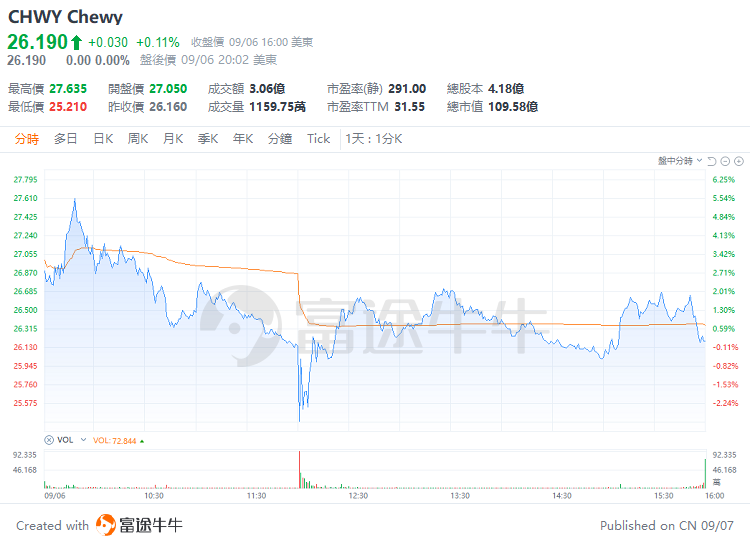Click the undo/reset chart icon
Image resolution: width=750 pixels, height=546 pixels.
pyautogui.click(x=712, y=161)
